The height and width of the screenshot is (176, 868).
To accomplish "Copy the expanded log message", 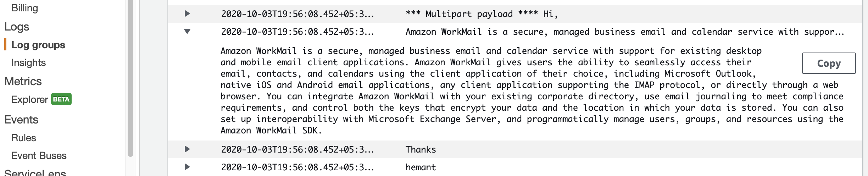I will pyautogui.click(x=829, y=63).
